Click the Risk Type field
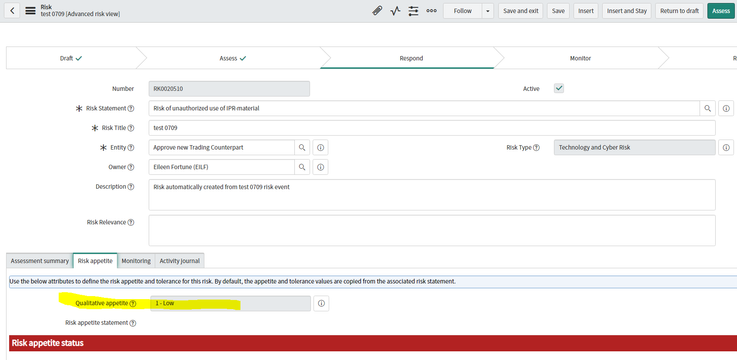Viewport: 737px width, 360px height. [635, 148]
